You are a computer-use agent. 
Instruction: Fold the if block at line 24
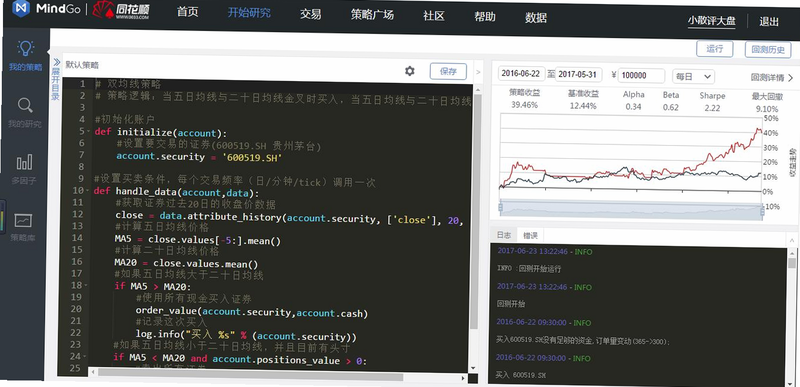coord(86,357)
